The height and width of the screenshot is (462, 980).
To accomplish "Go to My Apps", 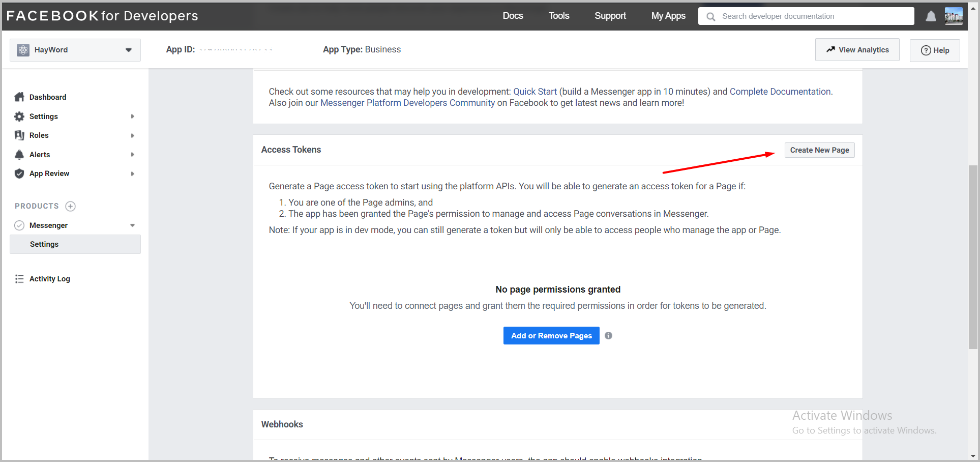I will tap(668, 16).
